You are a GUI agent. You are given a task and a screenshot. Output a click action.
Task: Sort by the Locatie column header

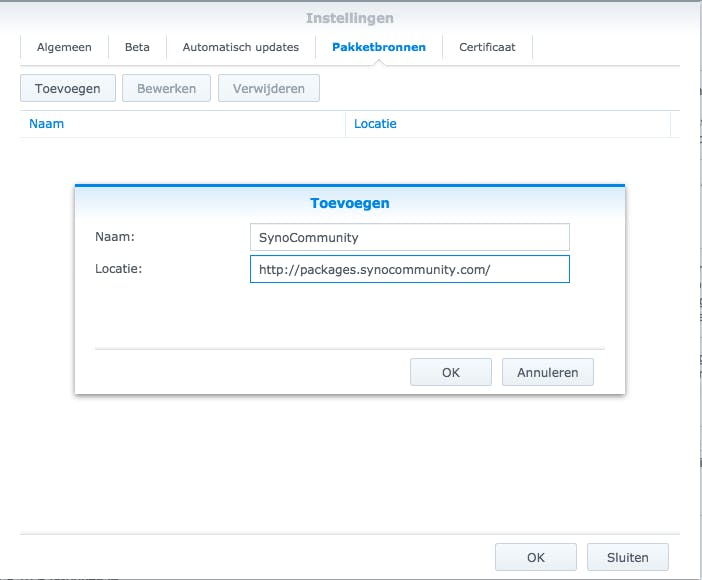click(508, 124)
